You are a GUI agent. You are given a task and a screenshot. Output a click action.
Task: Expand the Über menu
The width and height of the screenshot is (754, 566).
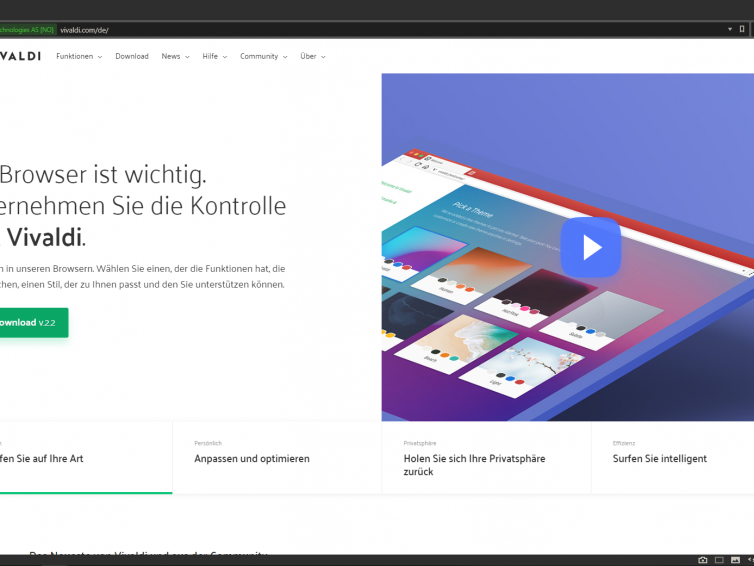(x=313, y=56)
